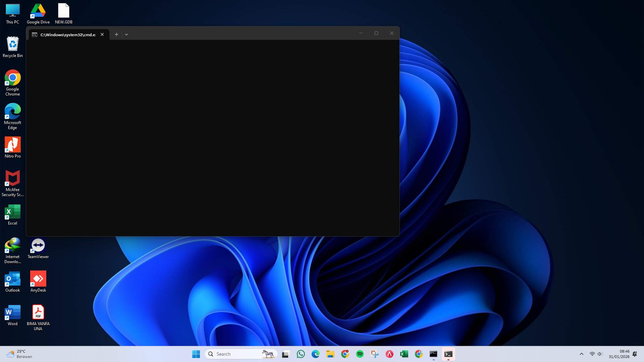Open TeamViewer from the desktop

pos(38,245)
